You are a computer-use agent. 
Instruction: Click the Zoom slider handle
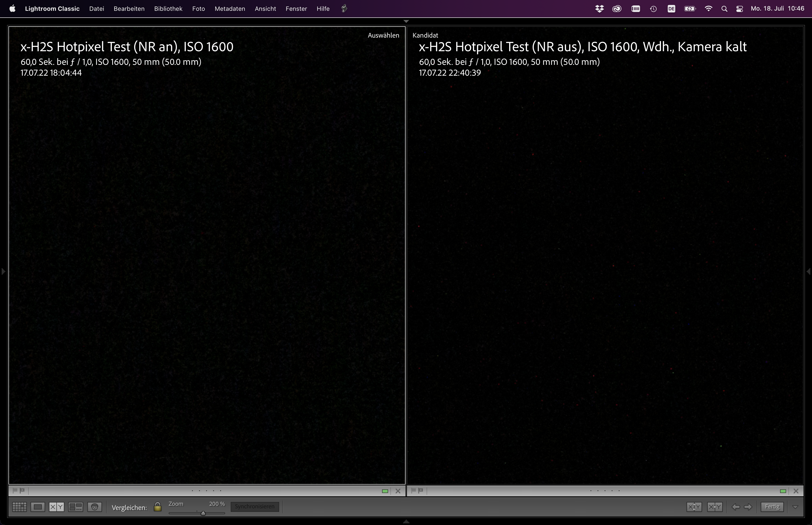[x=203, y=513]
